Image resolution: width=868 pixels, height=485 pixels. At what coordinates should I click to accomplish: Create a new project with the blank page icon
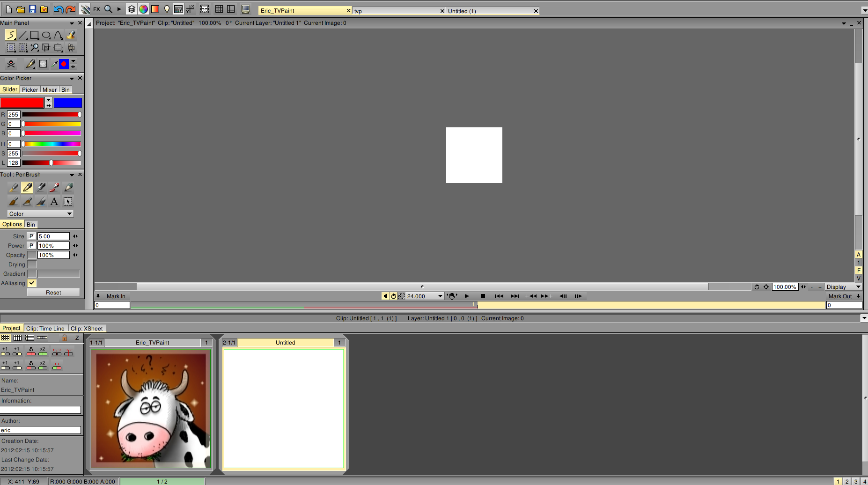coord(8,9)
